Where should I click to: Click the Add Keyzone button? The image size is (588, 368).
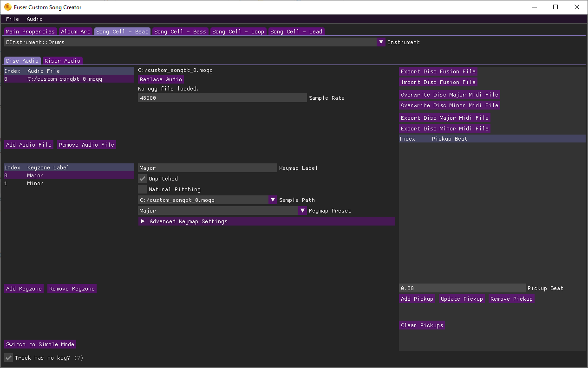pyautogui.click(x=24, y=289)
